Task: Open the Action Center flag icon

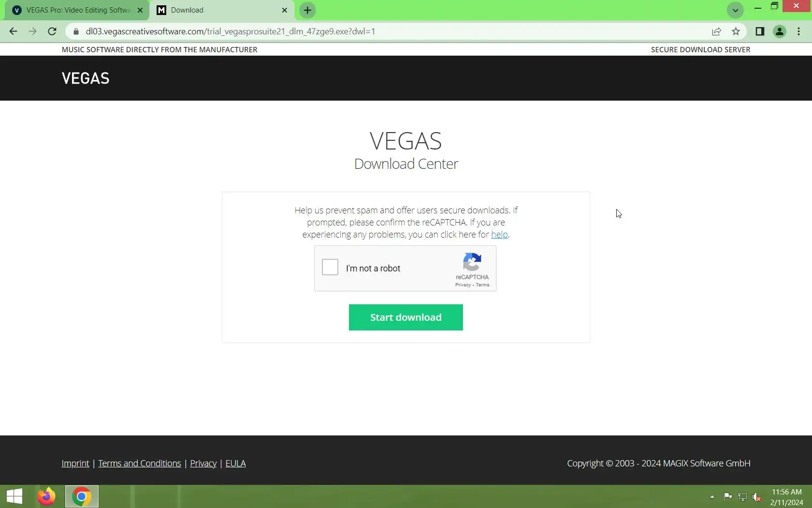Action: click(727, 497)
